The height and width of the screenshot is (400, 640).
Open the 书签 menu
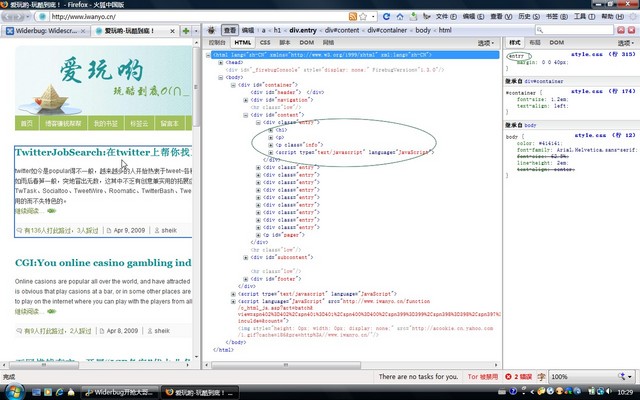557,16
